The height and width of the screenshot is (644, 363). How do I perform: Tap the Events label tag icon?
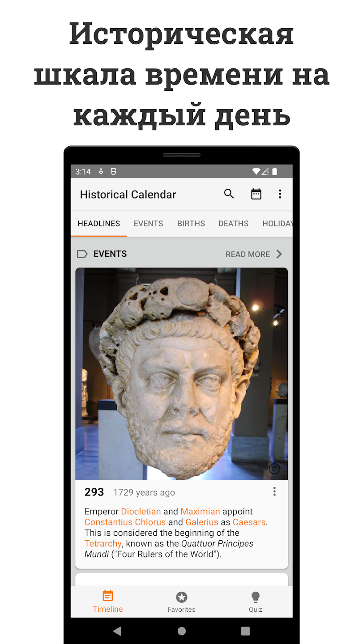[82, 254]
